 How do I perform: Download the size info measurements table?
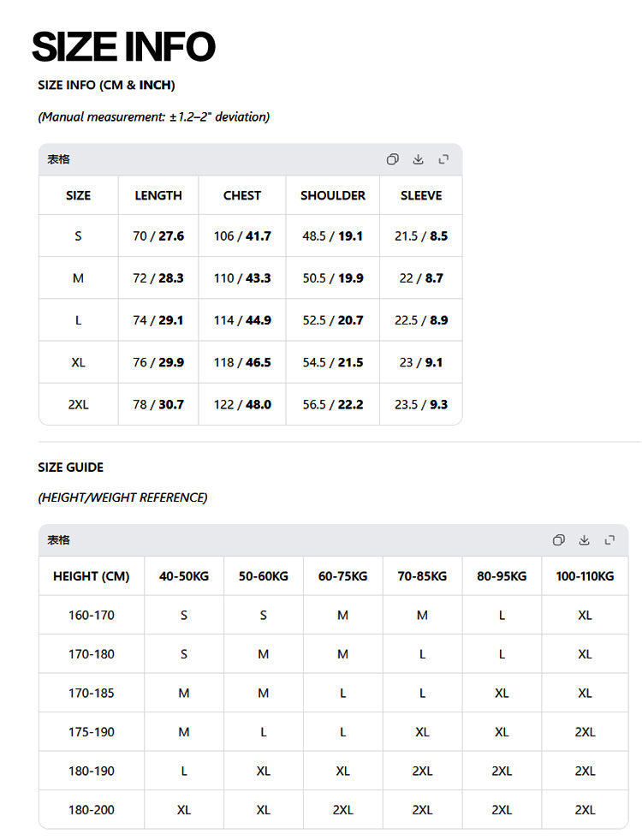419,159
